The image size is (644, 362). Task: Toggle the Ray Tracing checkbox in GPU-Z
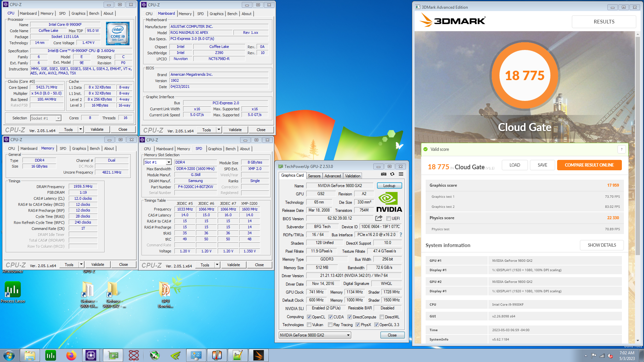pos(330,325)
